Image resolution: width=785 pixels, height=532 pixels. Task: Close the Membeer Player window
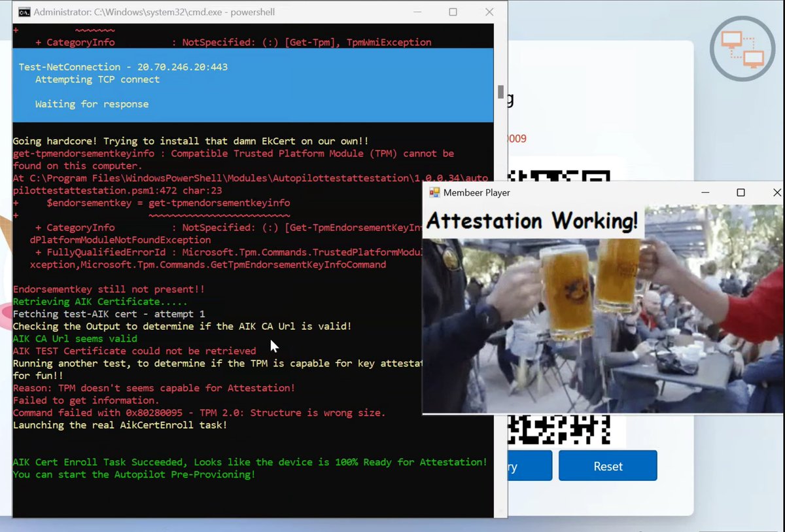coord(776,192)
